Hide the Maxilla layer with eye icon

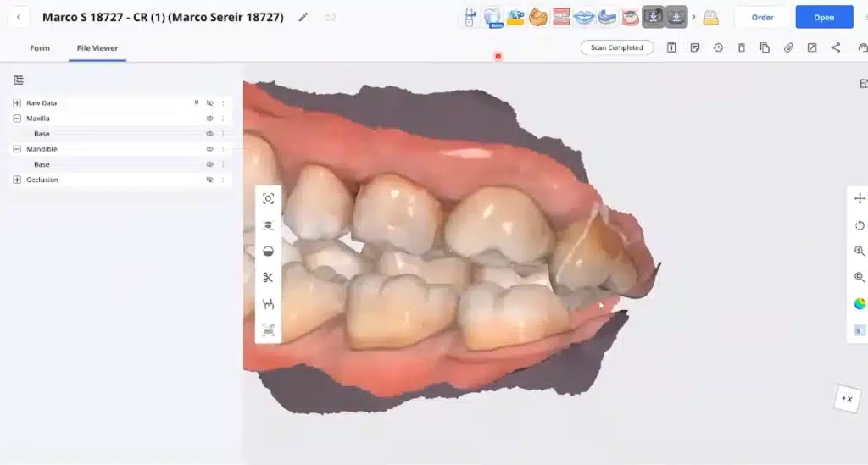pyautogui.click(x=210, y=119)
